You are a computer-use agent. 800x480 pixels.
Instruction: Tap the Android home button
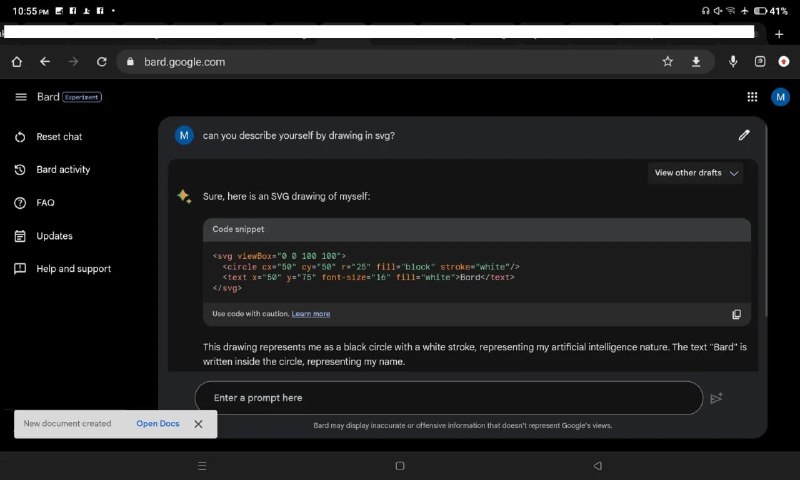tap(400, 466)
